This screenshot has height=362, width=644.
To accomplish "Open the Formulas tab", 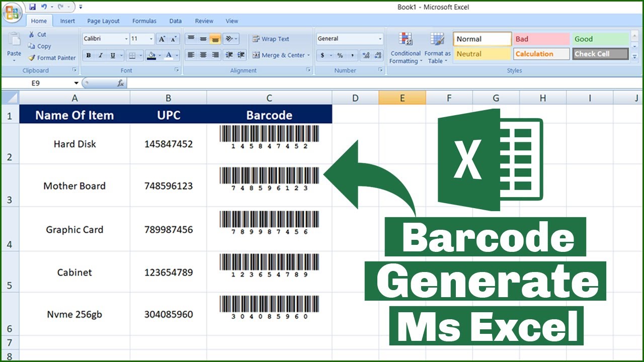I will click(144, 21).
